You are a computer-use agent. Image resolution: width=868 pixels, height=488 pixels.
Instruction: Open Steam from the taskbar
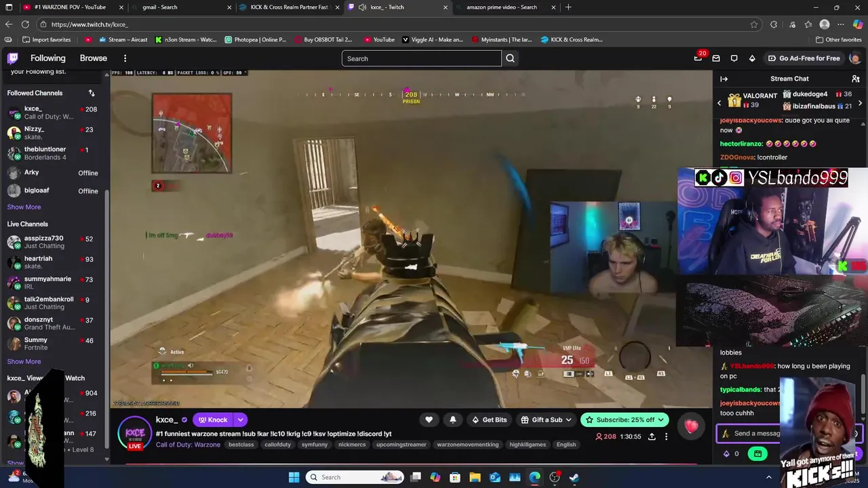[574, 477]
